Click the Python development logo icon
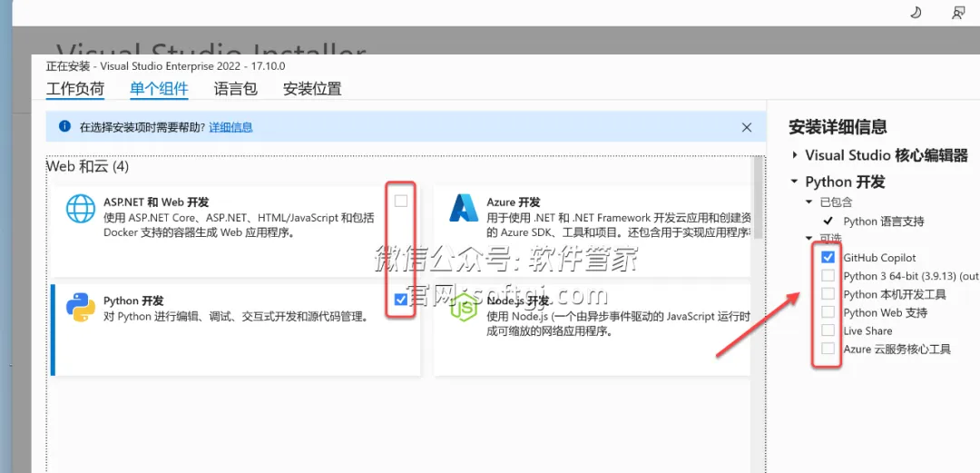Image resolution: width=980 pixels, height=473 pixels. point(81,307)
